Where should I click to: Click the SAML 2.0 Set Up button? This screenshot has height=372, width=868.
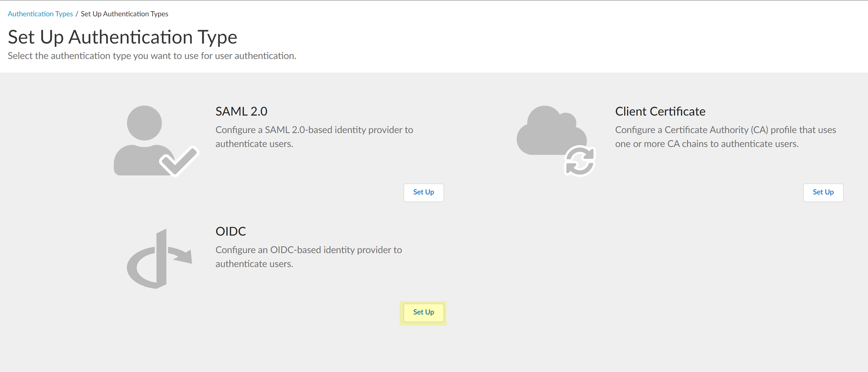[423, 192]
